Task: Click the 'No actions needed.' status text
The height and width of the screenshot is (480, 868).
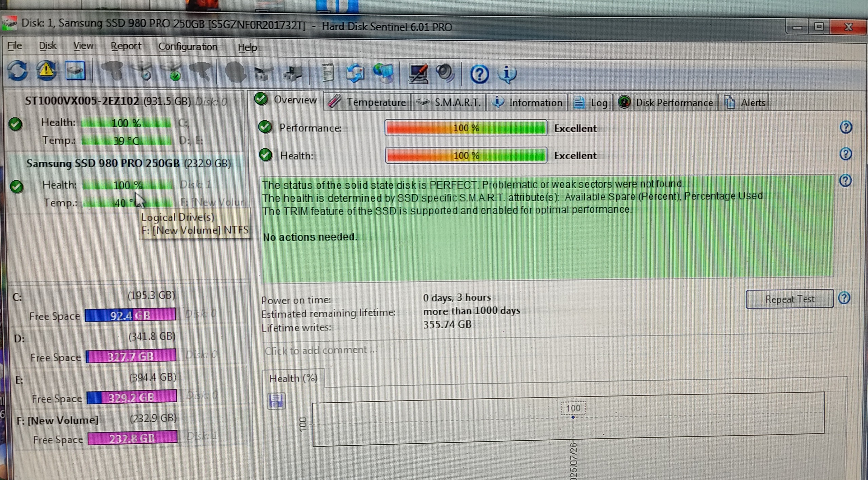Action: click(x=310, y=237)
